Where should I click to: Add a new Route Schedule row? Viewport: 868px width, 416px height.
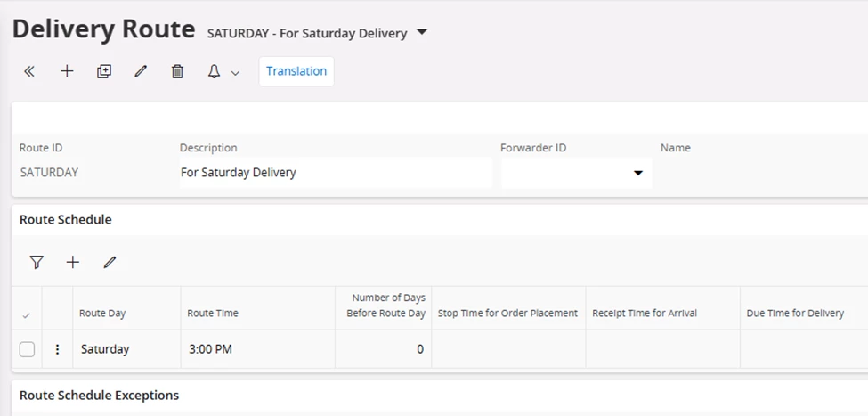point(73,262)
